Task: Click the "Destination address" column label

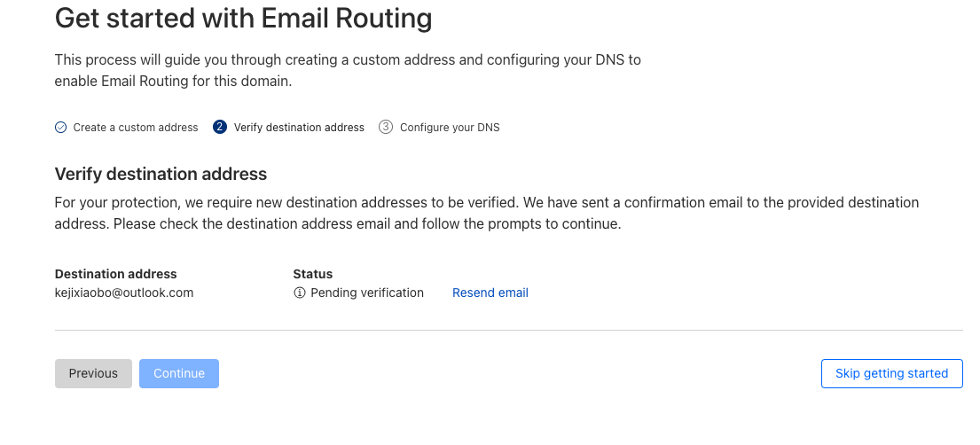Action: tap(116, 274)
